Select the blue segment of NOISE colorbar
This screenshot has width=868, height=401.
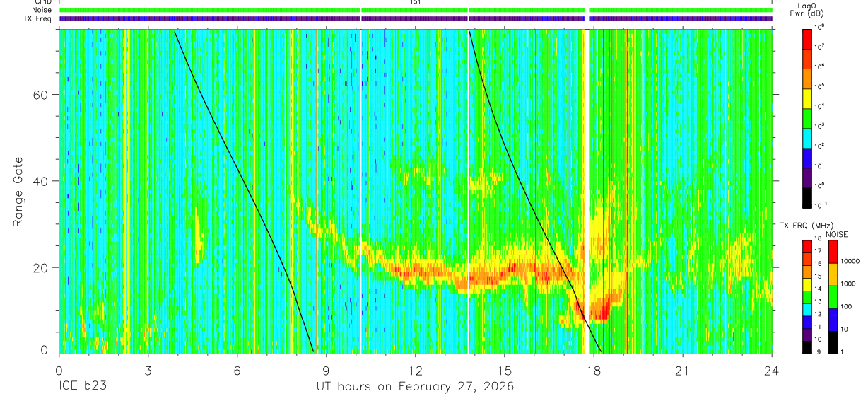[833, 319]
